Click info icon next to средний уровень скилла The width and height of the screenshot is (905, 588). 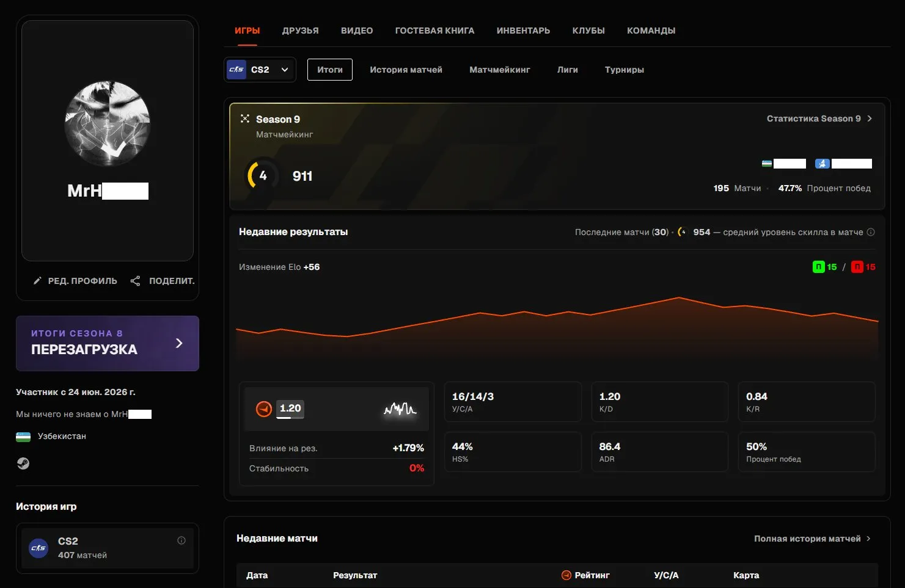point(871,232)
